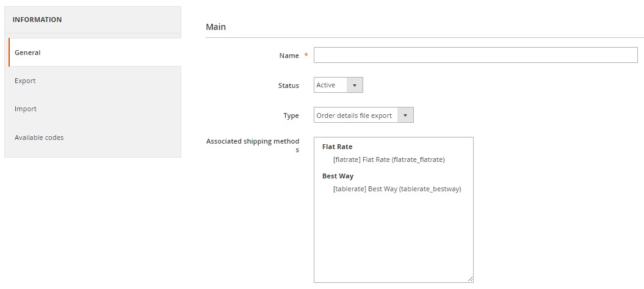Image resolution: width=644 pixels, height=289 pixels.
Task: Click the Main section heading
Action: 215,27
